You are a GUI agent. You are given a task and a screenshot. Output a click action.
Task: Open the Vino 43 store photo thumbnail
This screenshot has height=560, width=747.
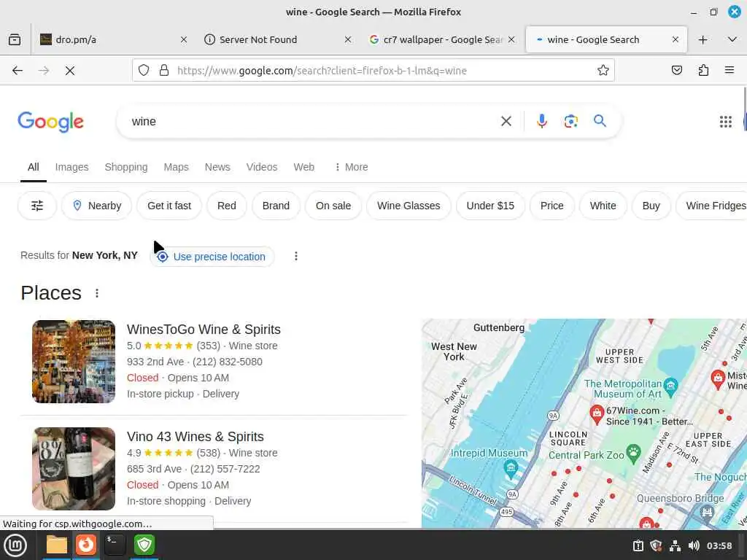click(x=74, y=469)
